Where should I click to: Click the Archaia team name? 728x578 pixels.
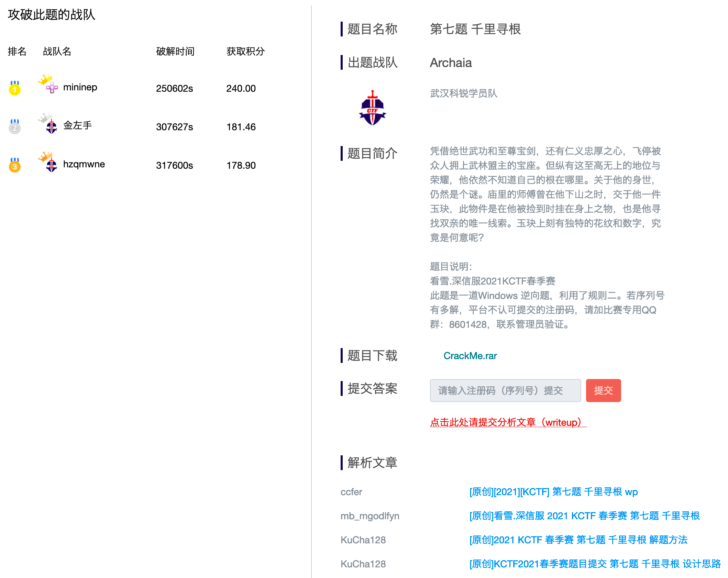click(451, 63)
